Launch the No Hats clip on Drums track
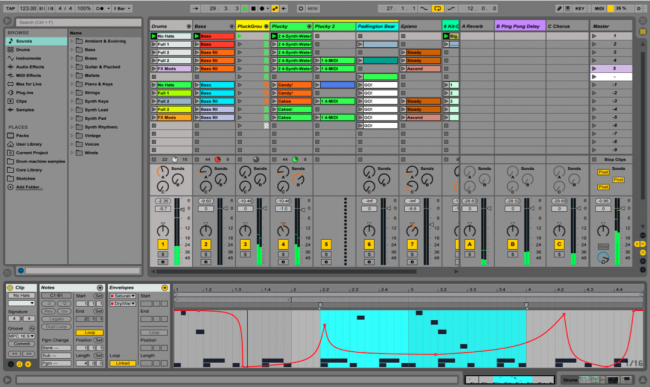The width and height of the screenshot is (650, 387). [x=154, y=36]
